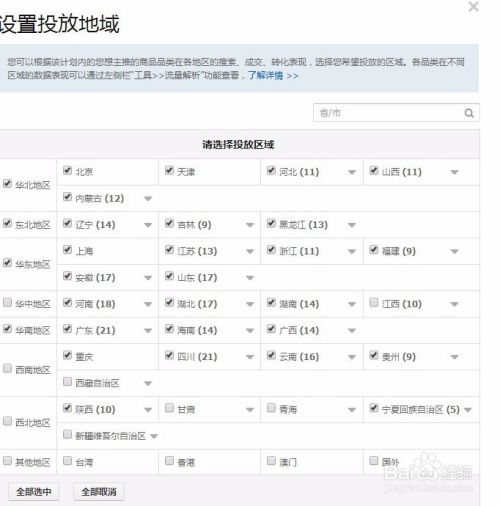
Task: Expand the 贵州 (9) dropdown arrow
Action: [x=454, y=357]
